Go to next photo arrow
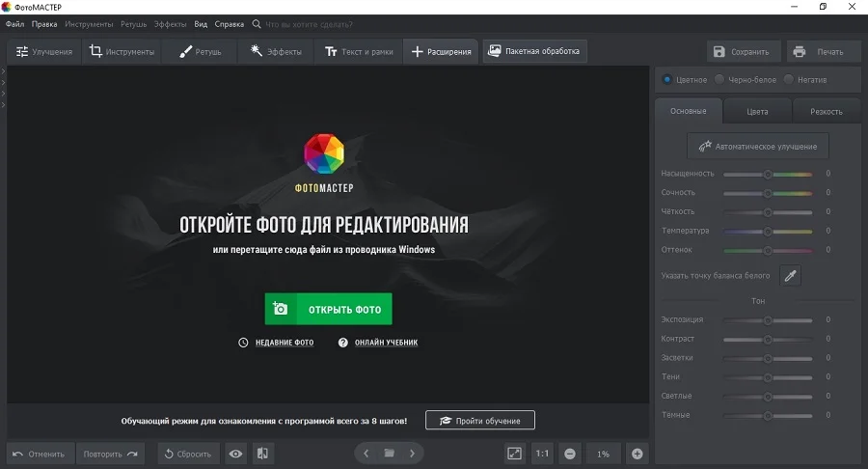The width and height of the screenshot is (868, 469). coord(413,454)
